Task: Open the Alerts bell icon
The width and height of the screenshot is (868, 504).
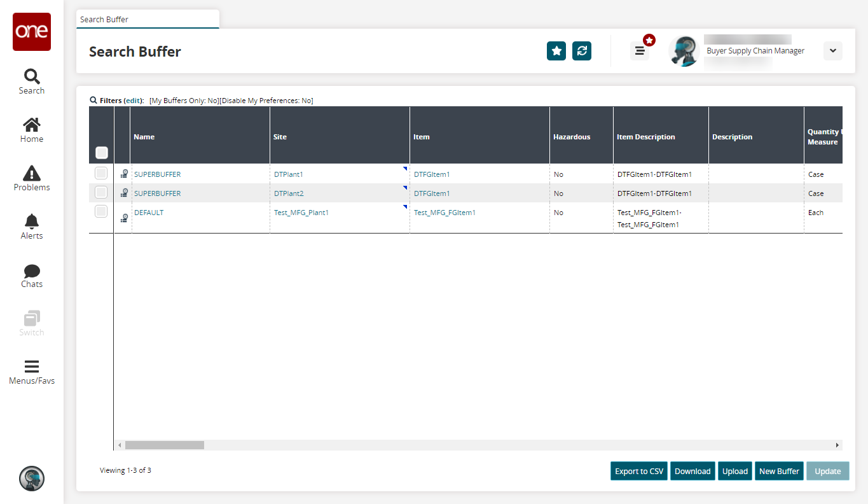Action: coord(32,227)
